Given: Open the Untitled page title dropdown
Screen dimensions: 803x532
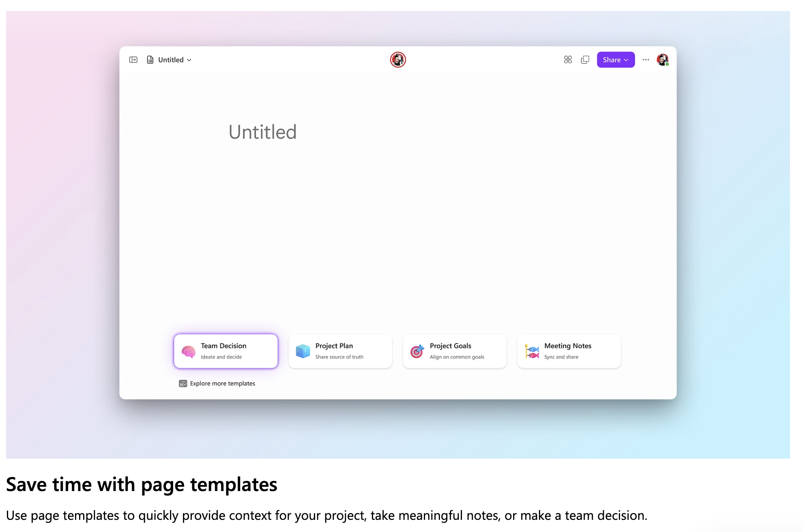Looking at the screenshot, I should coord(189,60).
